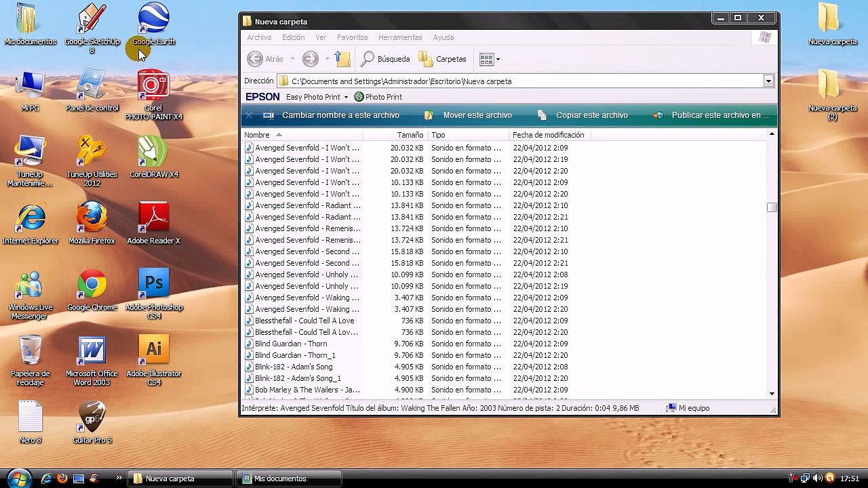Select Adobe Illustrator CS4 desktop icon
The width and height of the screenshot is (868, 488).
153,361
